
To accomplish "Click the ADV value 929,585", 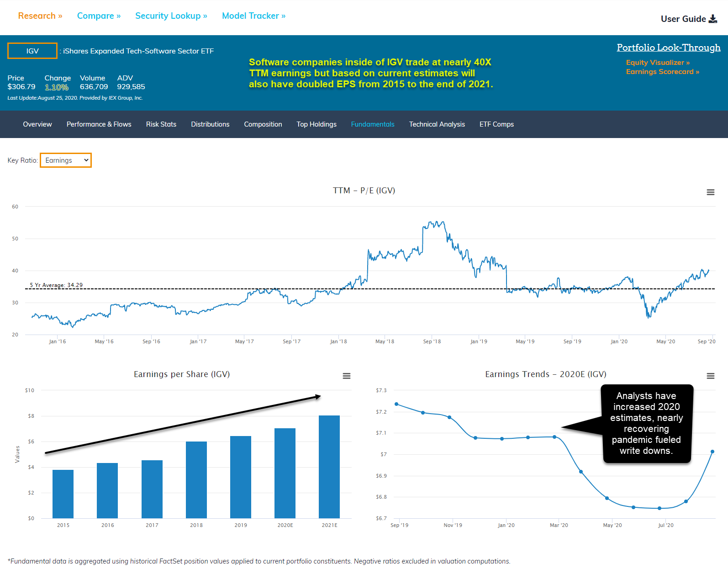I will click(131, 87).
